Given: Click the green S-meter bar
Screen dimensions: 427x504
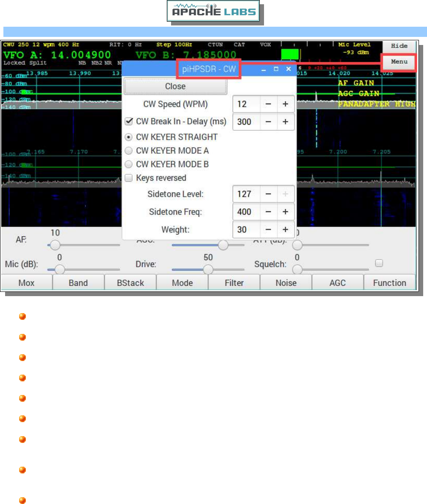Looking at the screenshot, I should pos(290,54).
